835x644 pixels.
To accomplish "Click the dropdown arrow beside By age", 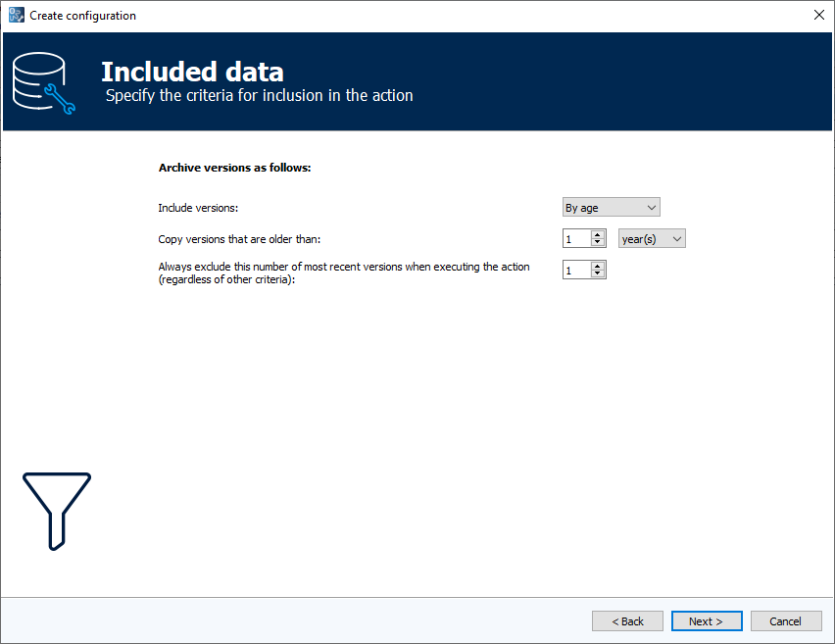I will (x=651, y=207).
